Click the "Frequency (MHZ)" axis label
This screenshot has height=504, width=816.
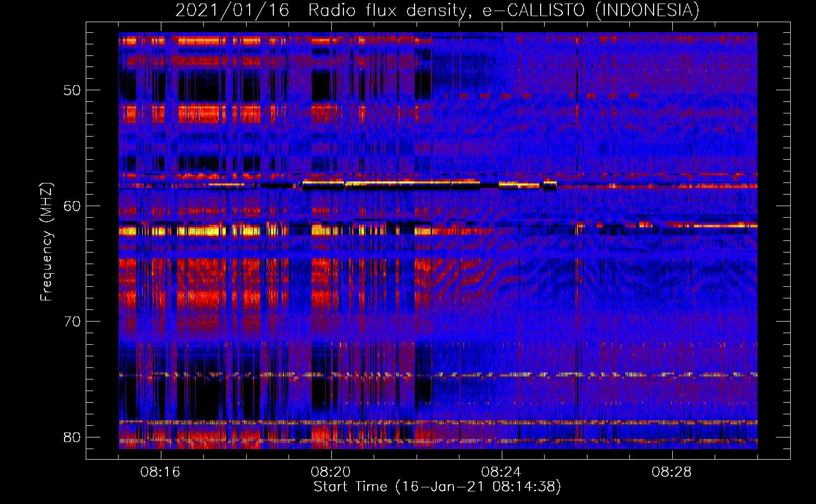[46, 242]
